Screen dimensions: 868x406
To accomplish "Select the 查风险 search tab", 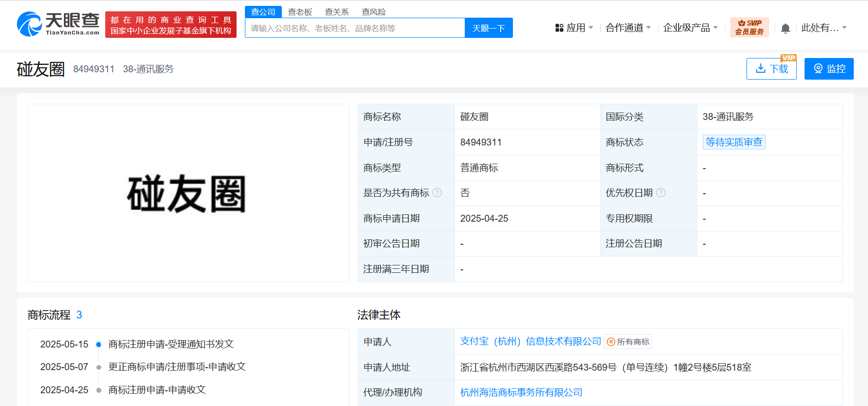I will click(x=374, y=12).
